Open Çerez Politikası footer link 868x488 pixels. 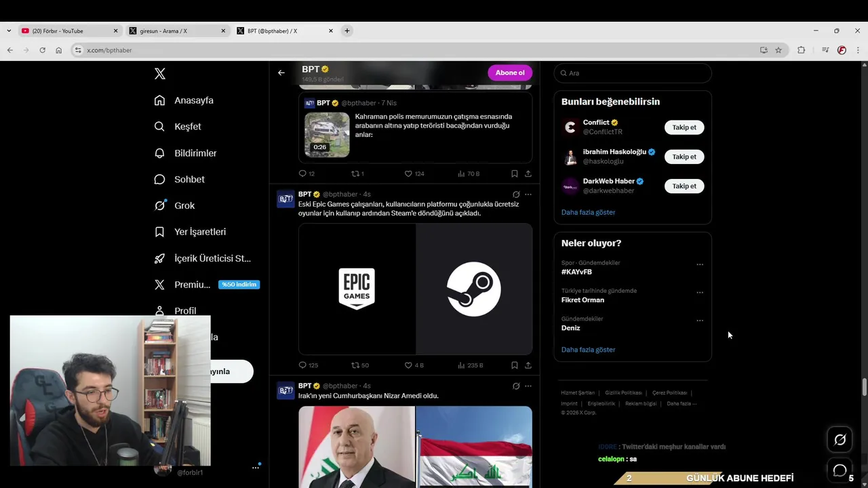point(670,393)
